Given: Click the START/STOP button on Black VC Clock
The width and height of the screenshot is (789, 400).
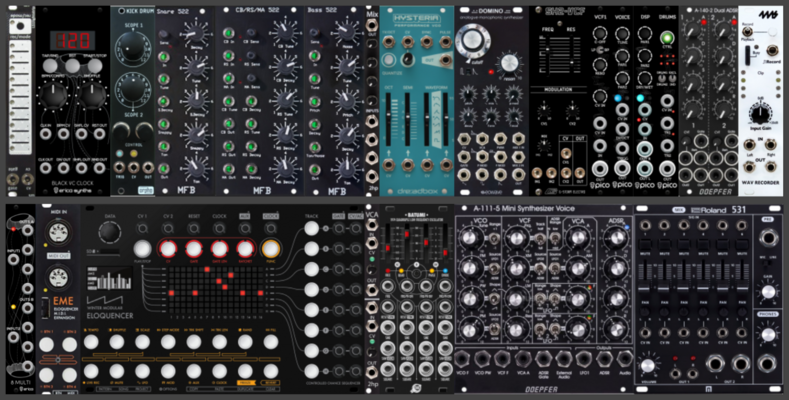Looking at the screenshot, I should coord(96,65).
